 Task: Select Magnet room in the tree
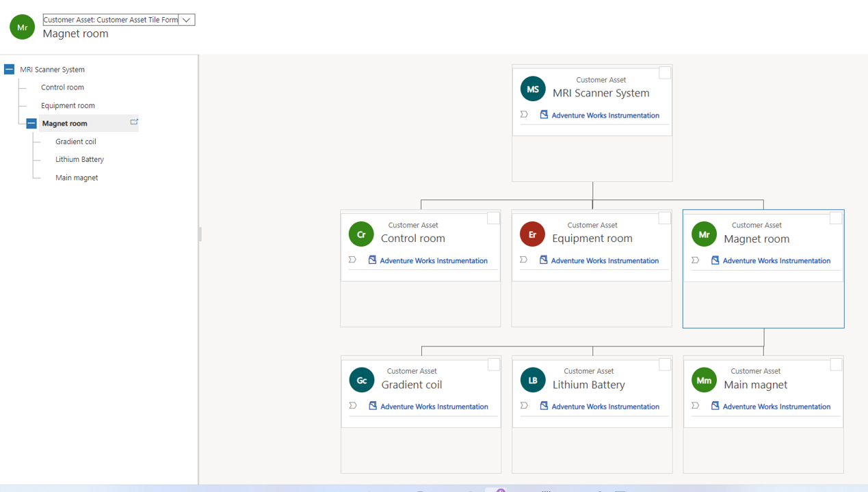64,124
